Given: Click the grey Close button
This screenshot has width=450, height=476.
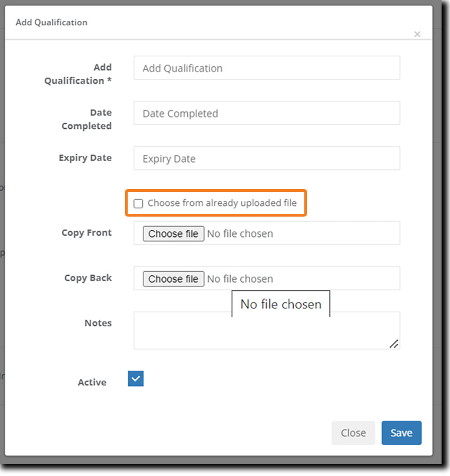Looking at the screenshot, I should tap(353, 433).
